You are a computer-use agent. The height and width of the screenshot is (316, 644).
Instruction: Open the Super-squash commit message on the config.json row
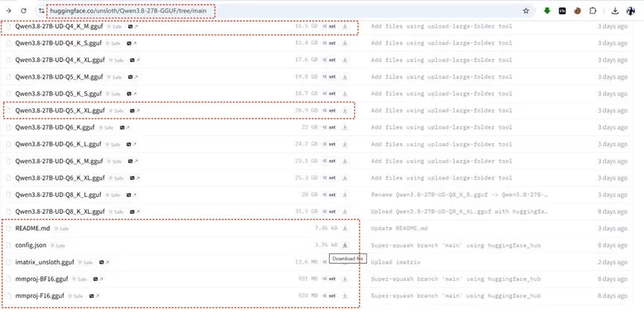point(456,245)
